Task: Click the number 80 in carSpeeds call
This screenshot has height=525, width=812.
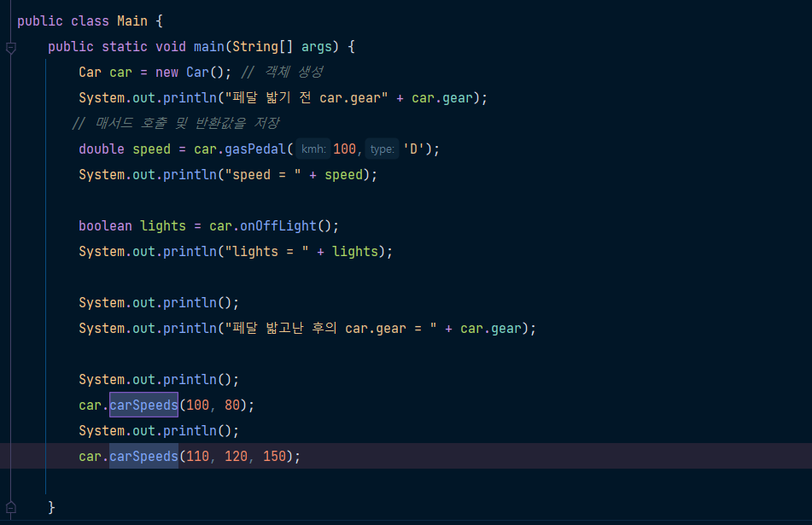Action: pos(232,405)
